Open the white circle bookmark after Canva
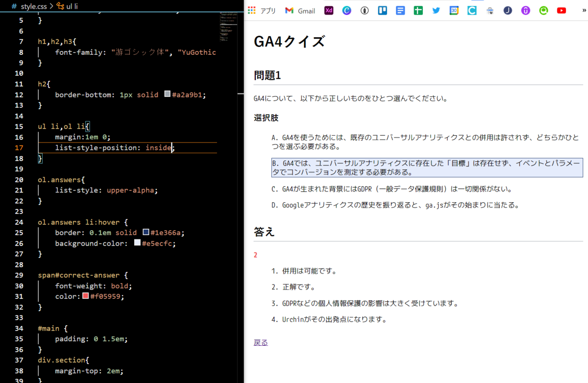This screenshot has width=588, height=383. click(x=365, y=10)
